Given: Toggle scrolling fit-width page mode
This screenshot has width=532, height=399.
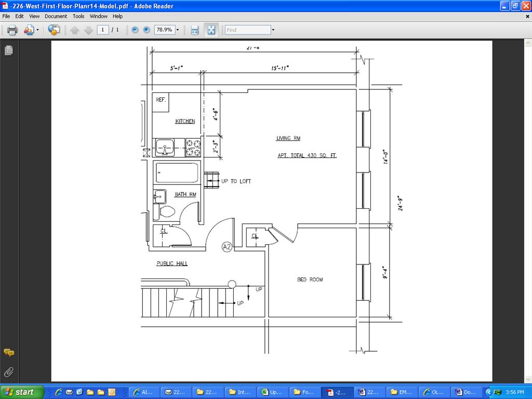Looking at the screenshot, I should pos(195,30).
